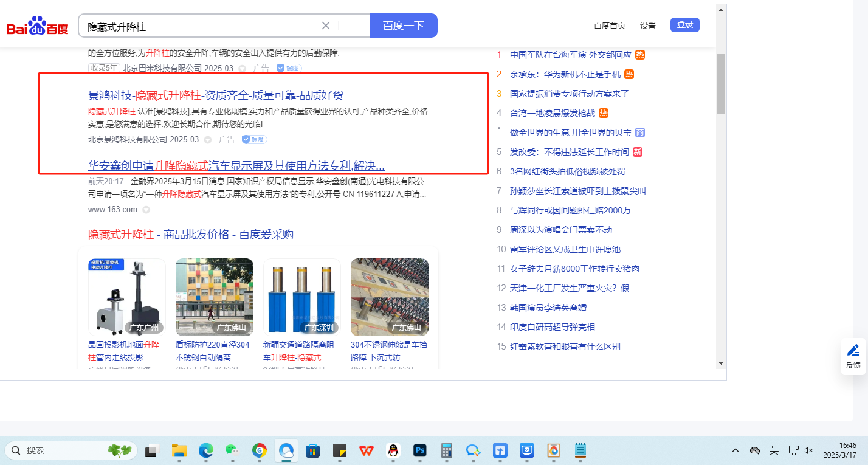This screenshot has height=465, width=868.
Task: Open WeChat from the taskbar
Action: coord(232,450)
